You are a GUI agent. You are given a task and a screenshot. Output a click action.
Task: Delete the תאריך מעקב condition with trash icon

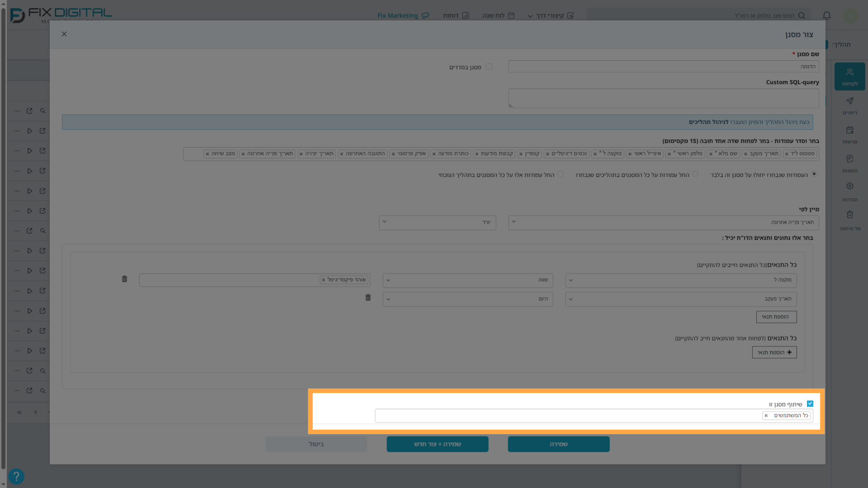tap(368, 298)
